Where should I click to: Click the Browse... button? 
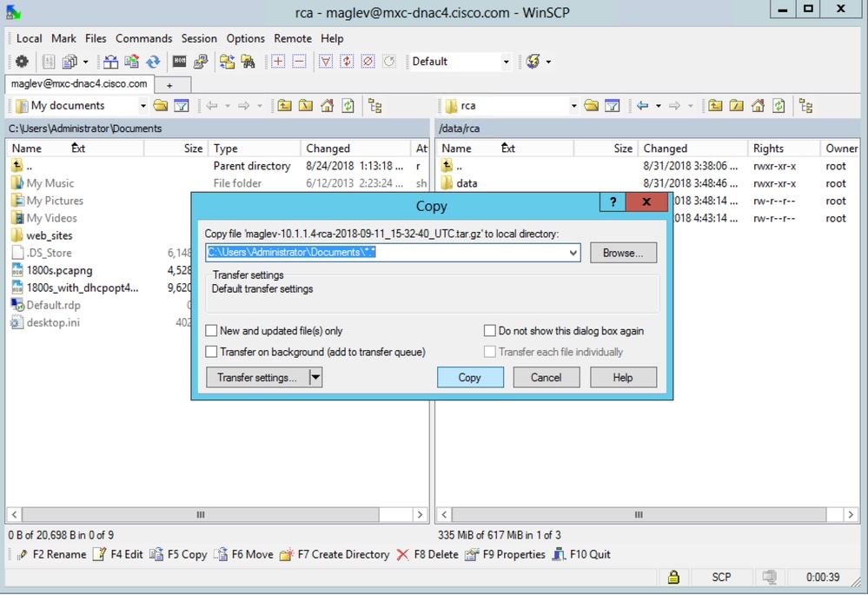pos(623,253)
